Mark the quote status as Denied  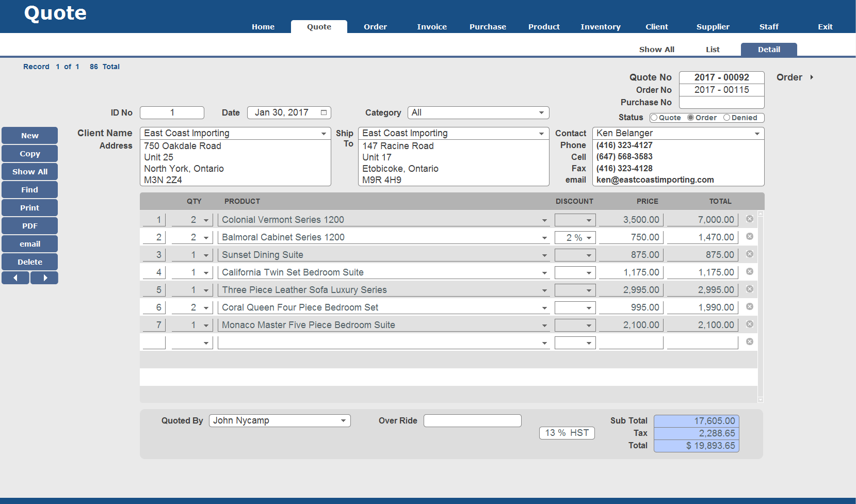click(726, 118)
